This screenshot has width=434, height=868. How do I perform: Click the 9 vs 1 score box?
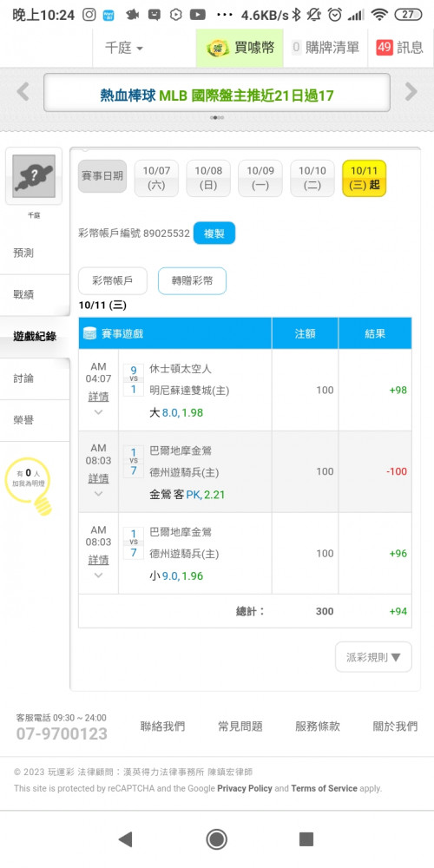tap(134, 379)
